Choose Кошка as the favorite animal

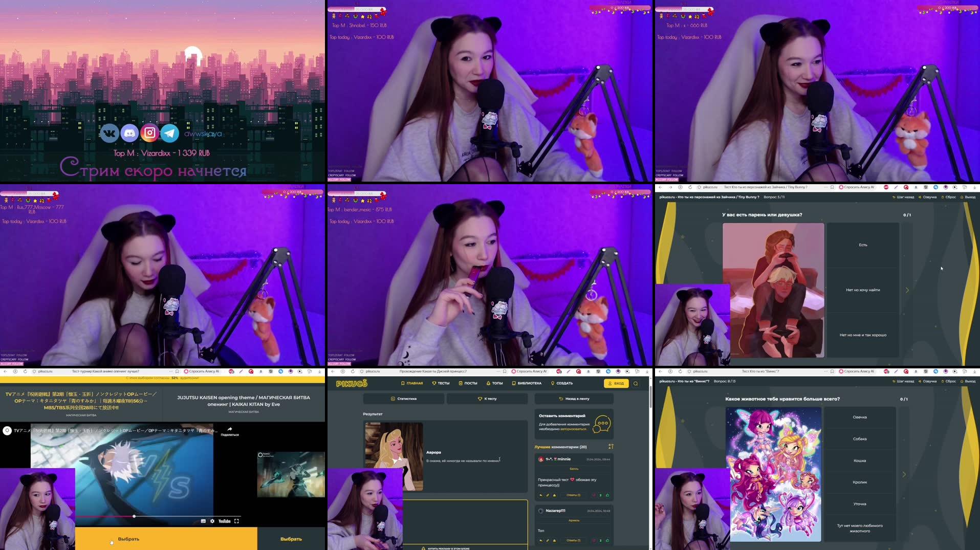pos(860,460)
